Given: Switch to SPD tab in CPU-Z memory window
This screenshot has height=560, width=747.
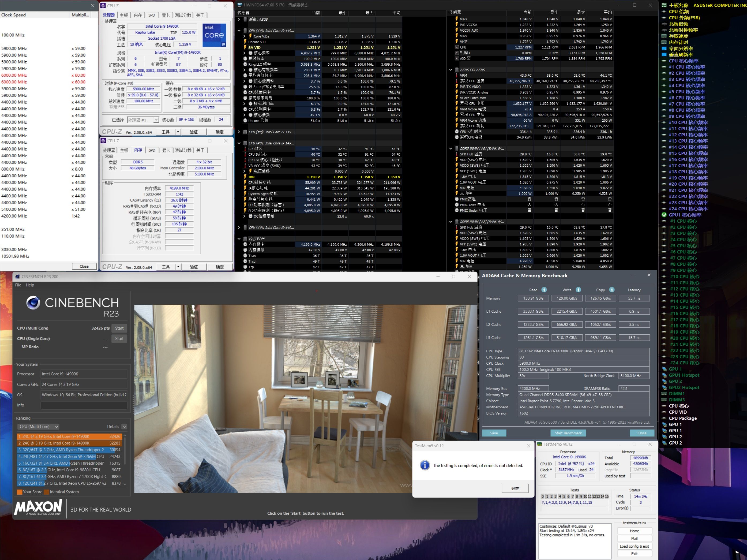Looking at the screenshot, I should (152, 150).
